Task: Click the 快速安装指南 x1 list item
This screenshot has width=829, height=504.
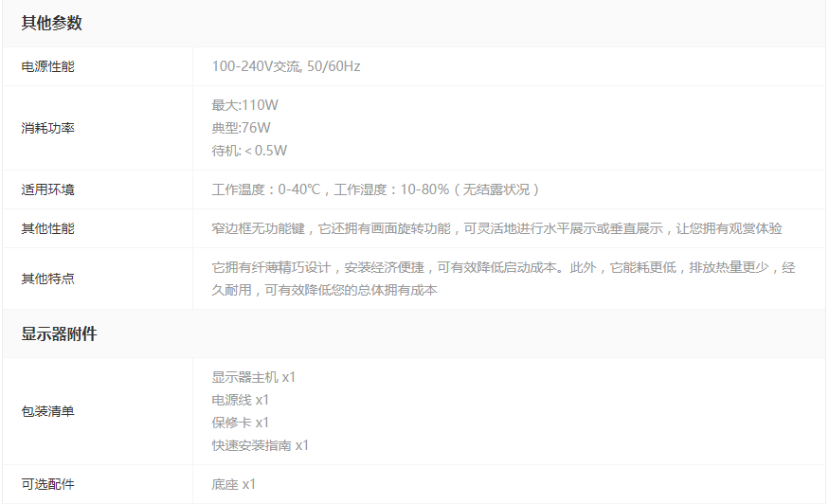Action: [x=261, y=445]
